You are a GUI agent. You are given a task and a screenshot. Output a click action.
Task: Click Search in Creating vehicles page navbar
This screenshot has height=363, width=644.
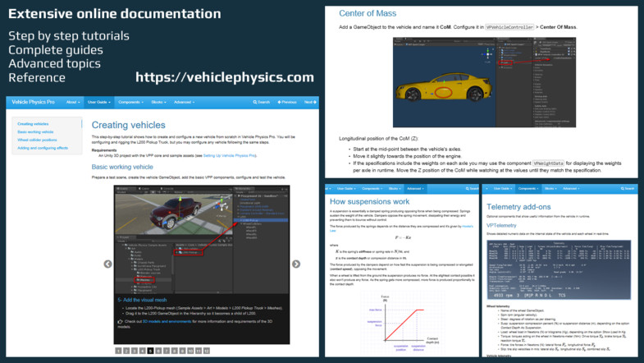point(262,102)
